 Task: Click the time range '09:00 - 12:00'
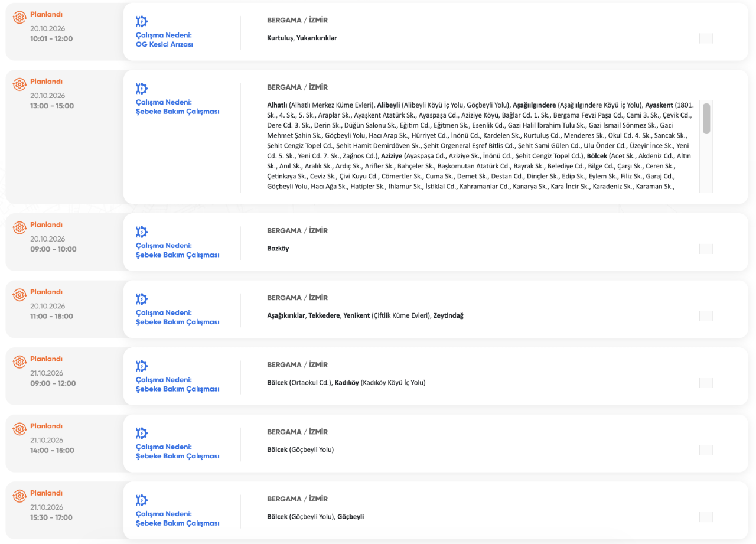tap(53, 383)
